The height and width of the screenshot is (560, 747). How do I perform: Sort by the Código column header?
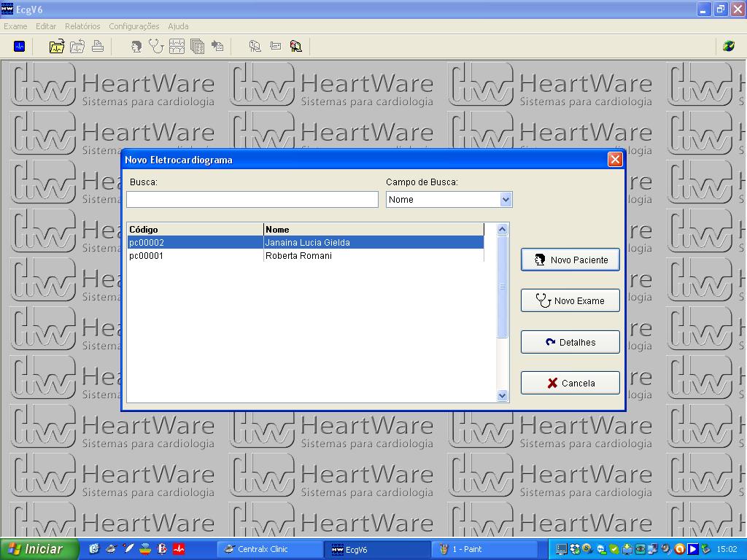(196, 230)
